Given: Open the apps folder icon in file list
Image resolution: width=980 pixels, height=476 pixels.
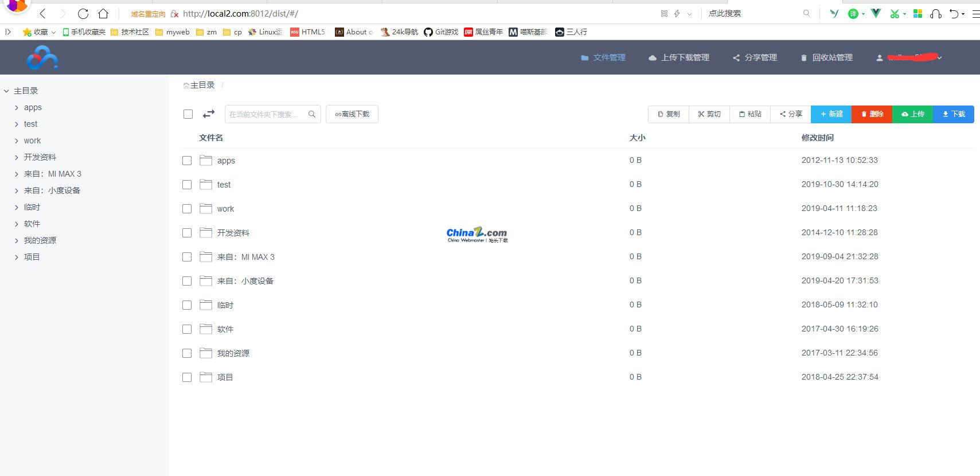Looking at the screenshot, I should 206,161.
